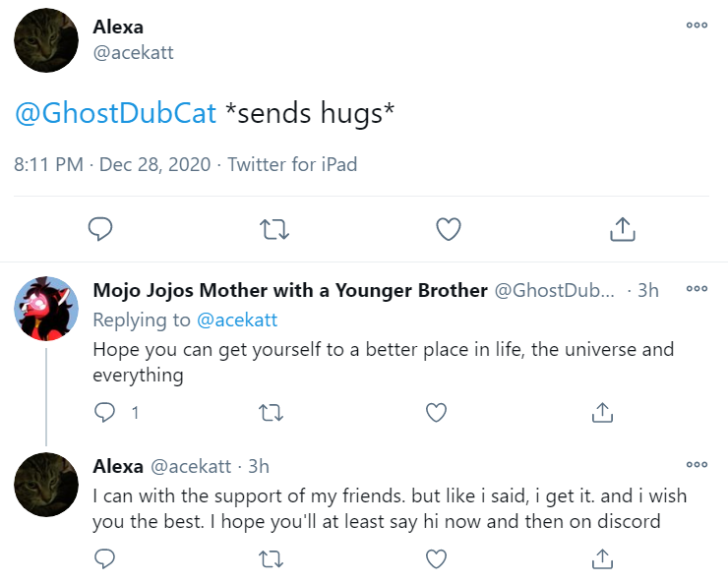Share the main *sends hugs* tweet

pos(622,229)
